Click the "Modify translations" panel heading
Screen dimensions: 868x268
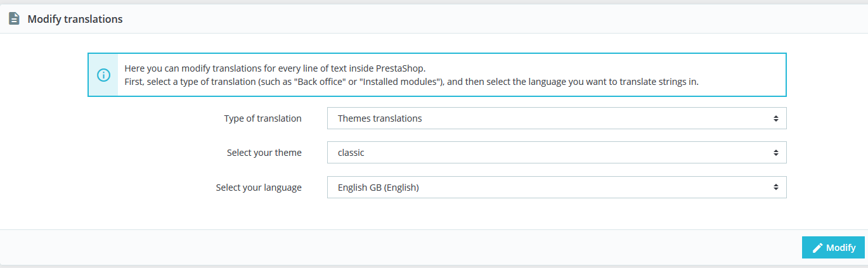[x=75, y=19]
